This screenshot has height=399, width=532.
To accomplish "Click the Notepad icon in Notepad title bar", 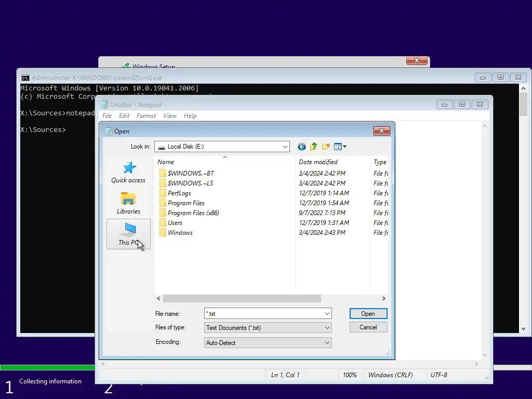I will (104, 104).
